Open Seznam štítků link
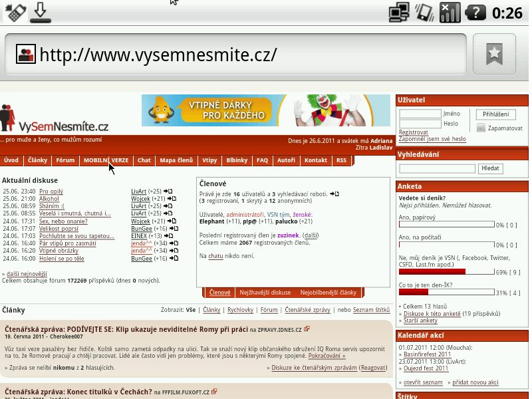Viewport: 532px width, 399px height. coord(371,310)
